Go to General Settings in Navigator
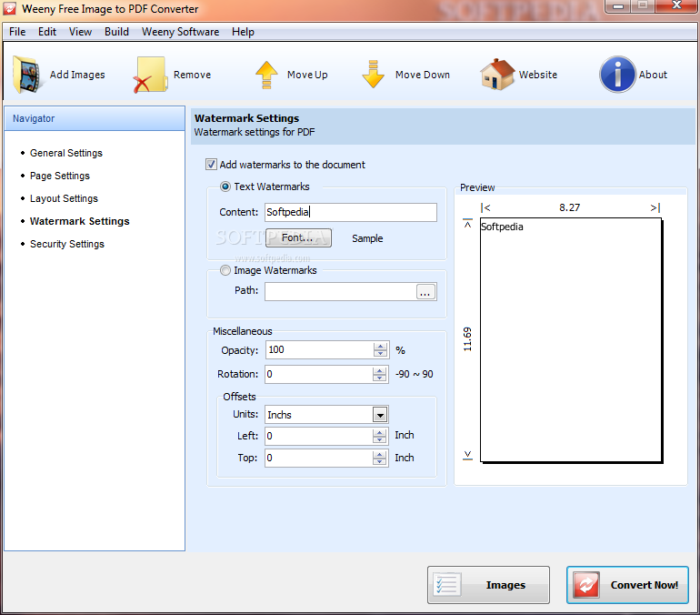This screenshot has width=700, height=615. pyautogui.click(x=66, y=153)
